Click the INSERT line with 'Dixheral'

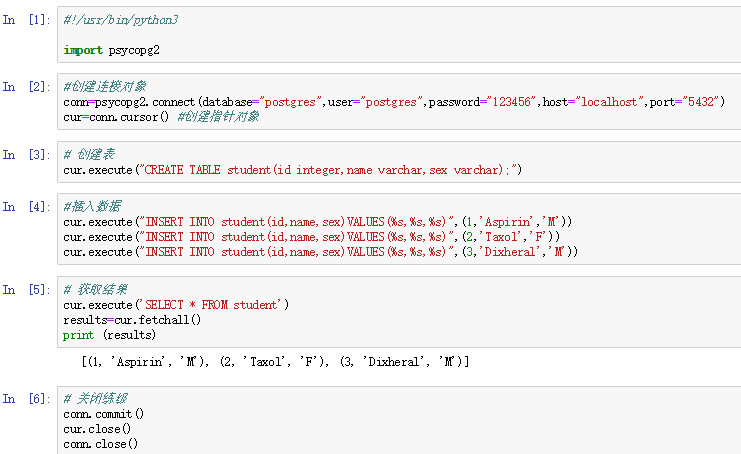(x=320, y=252)
